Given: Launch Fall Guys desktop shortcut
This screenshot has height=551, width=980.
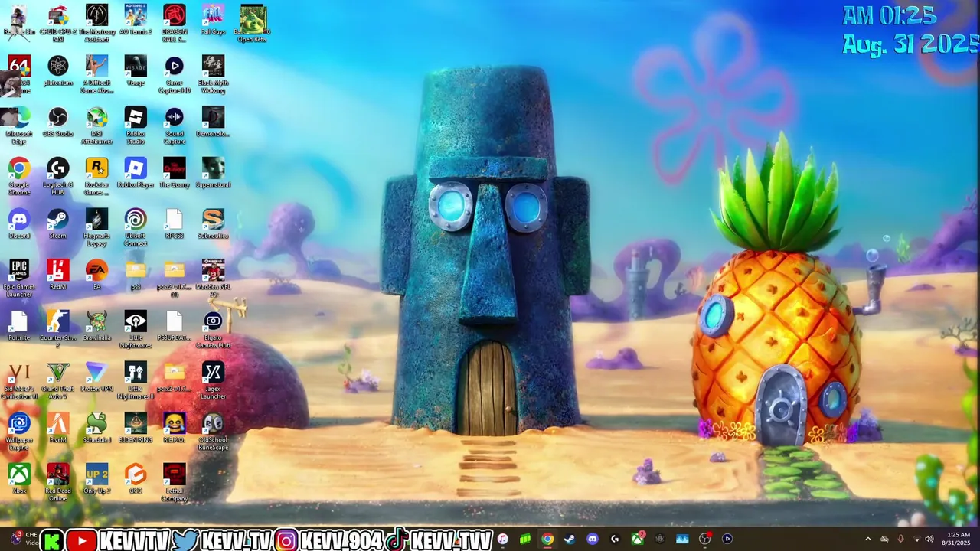Looking at the screenshot, I should pyautogui.click(x=213, y=21).
